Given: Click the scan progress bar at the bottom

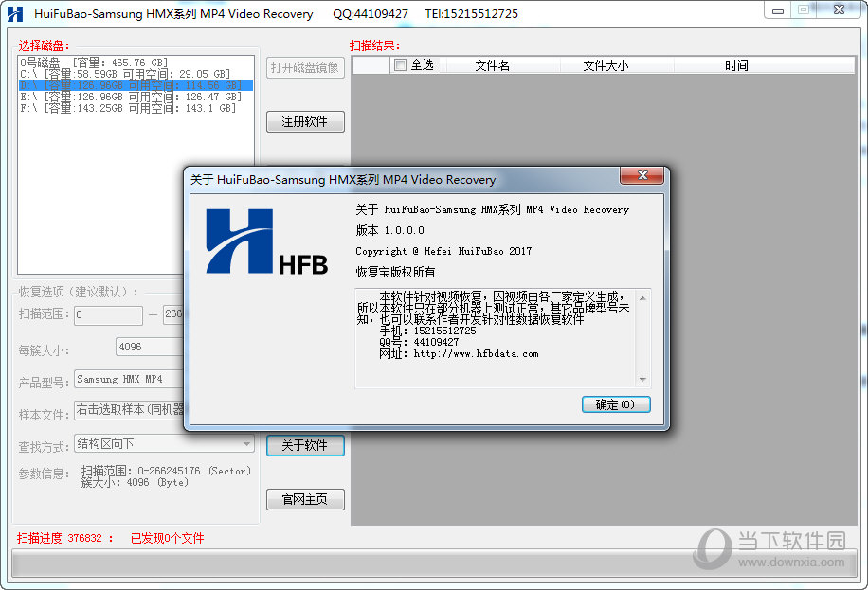Looking at the screenshot, I should pos(434,563).
